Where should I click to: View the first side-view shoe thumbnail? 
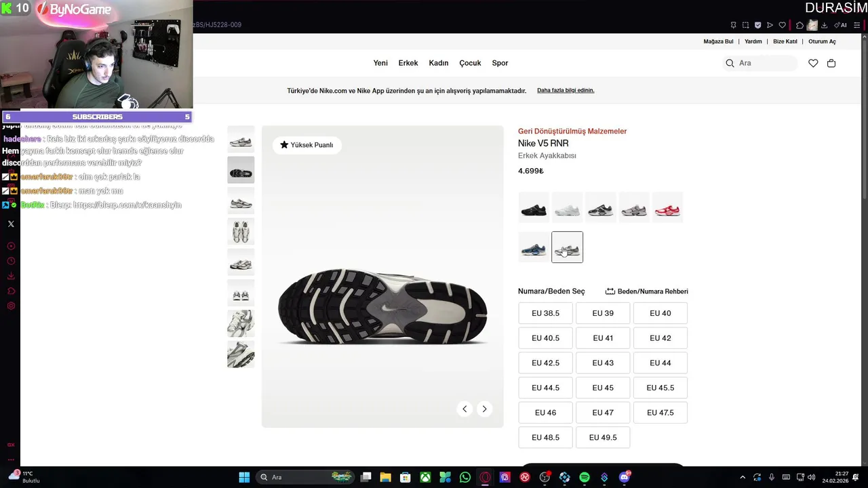pyautogui.click(x=241, y=139)
